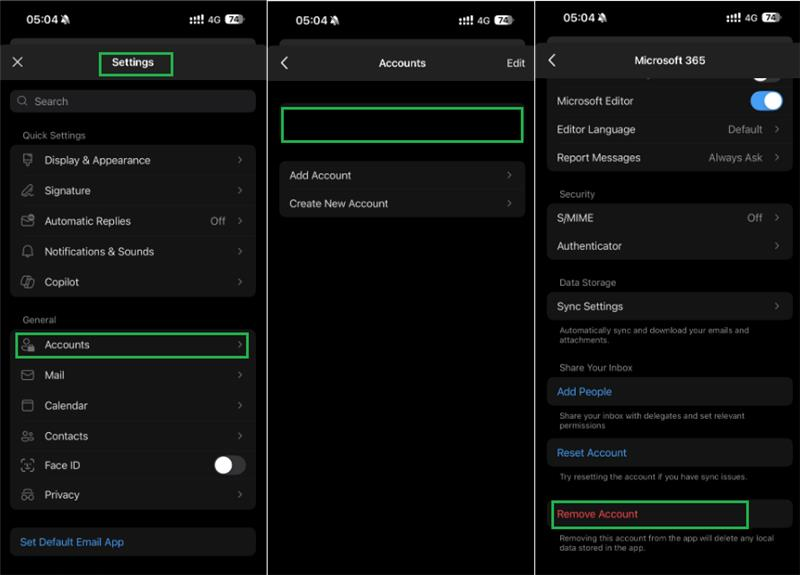The height and width of the screenshot is (575, 800).
Task: Go back from Microsoft 365 screen
Action: [x=552, y=60]
